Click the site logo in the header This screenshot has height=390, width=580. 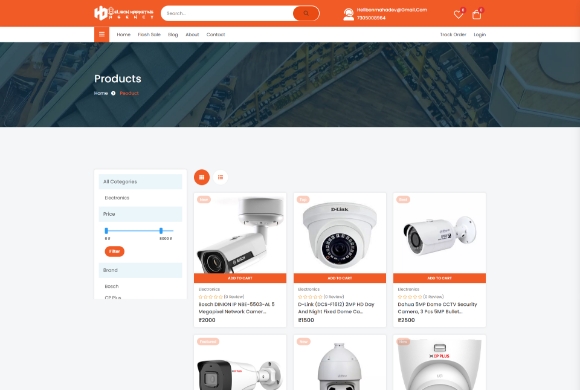pos(124,13)
